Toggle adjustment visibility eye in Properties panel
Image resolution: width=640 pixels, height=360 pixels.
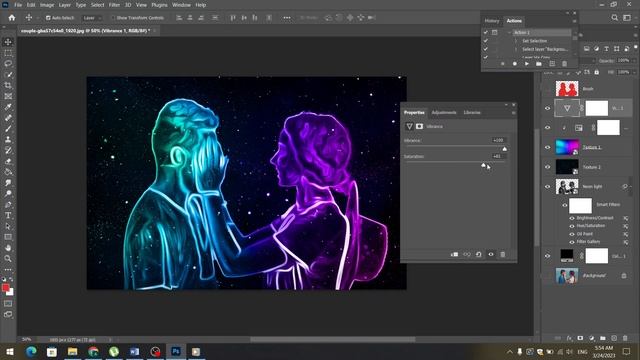[491, 254]
